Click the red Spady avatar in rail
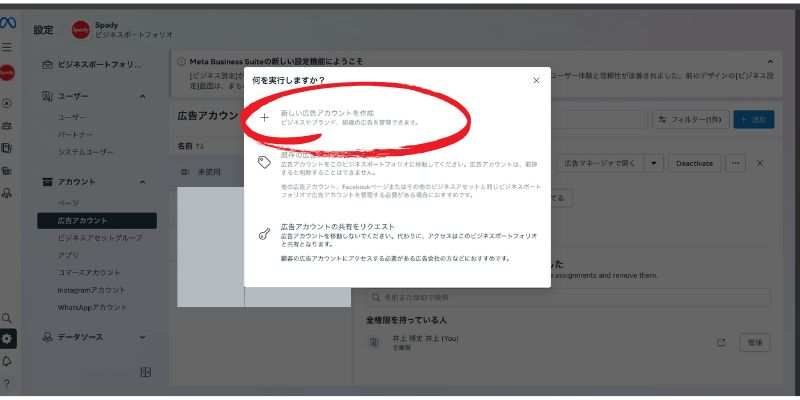800x400 pixels. 7,73
